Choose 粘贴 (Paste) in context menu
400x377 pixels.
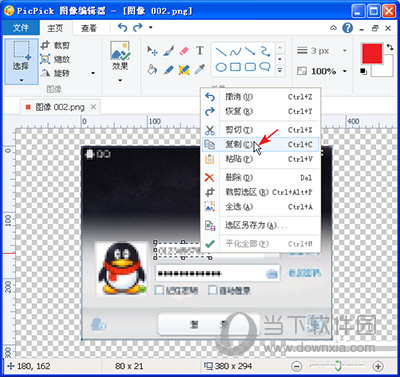point(260,159)
